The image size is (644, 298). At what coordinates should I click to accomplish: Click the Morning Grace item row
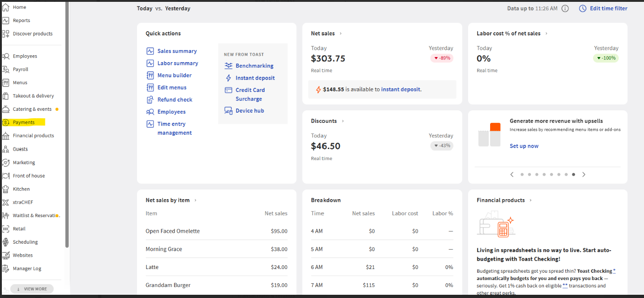point(216,249)
